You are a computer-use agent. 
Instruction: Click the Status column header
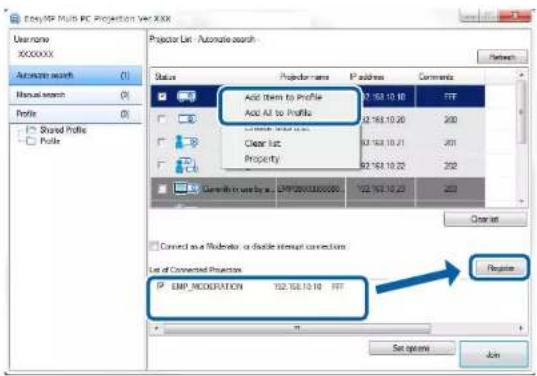(165, 77)
